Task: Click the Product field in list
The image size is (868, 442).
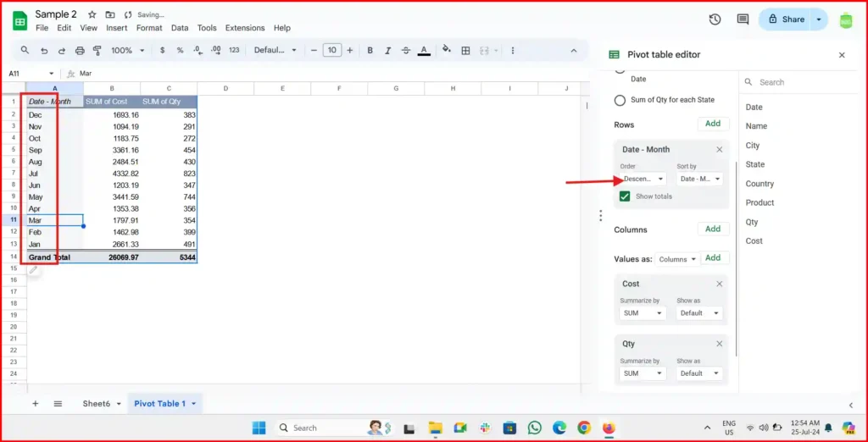Action: tap(759, 202)
